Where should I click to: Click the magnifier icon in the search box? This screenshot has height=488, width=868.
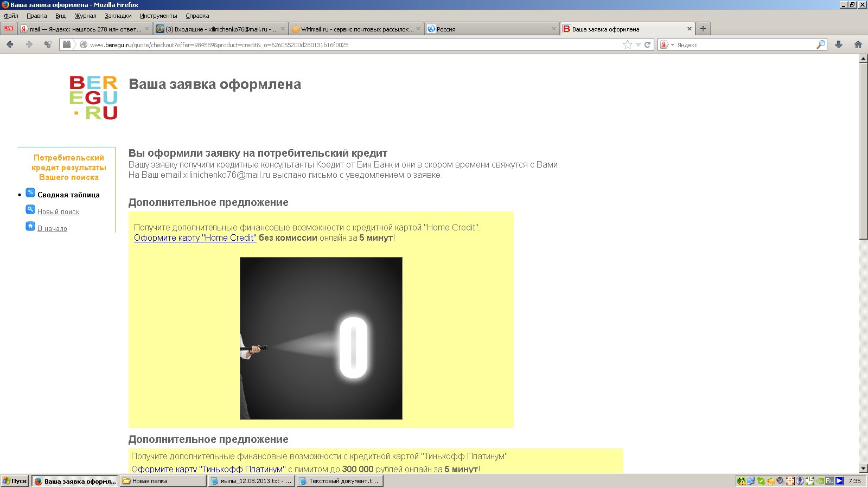(820, 44)
